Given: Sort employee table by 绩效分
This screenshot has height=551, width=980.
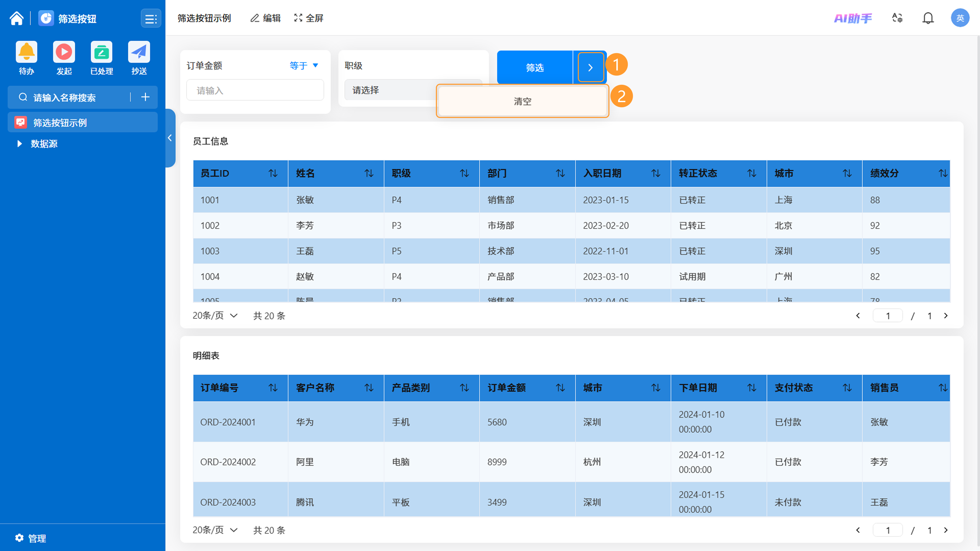Looking at the screenshot, I should pyautogui.click(x=943, y=174).
